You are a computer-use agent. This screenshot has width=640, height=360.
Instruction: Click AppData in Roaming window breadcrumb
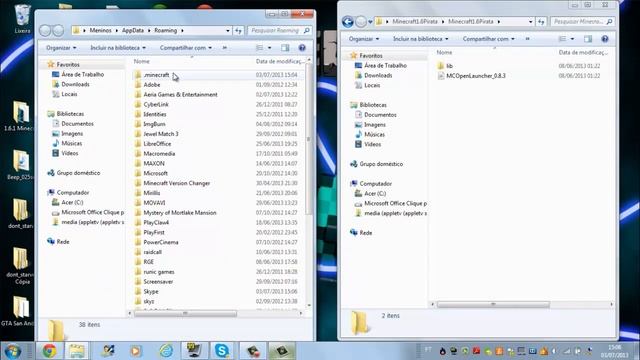coord(133,31)
